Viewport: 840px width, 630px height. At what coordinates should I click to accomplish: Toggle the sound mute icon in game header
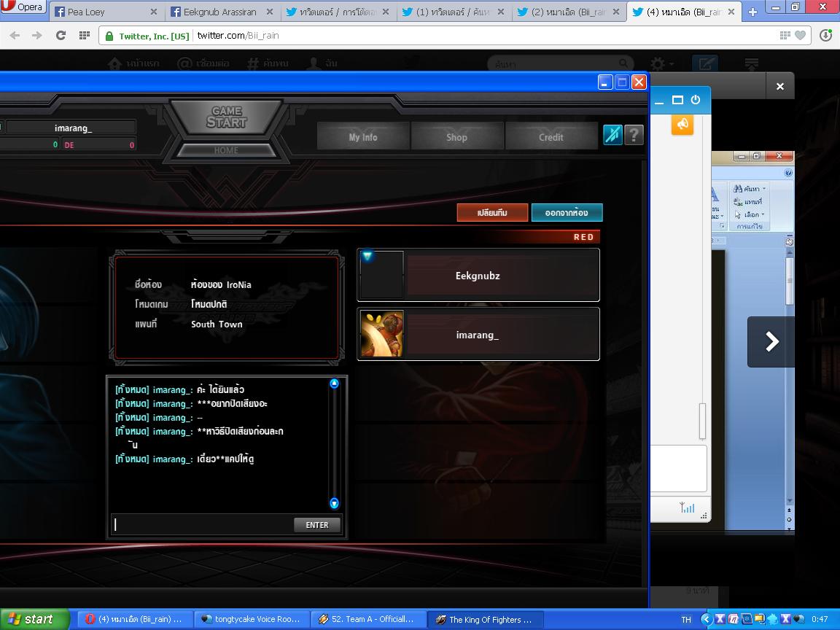(612, 135)
